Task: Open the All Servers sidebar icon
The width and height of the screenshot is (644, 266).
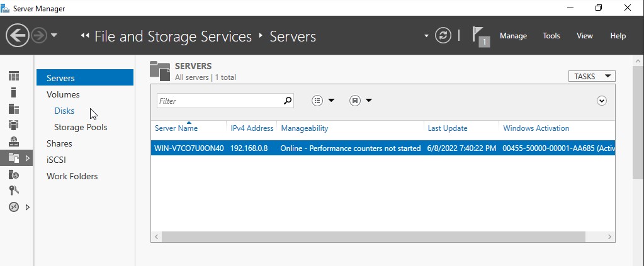Action: (14, 109)
